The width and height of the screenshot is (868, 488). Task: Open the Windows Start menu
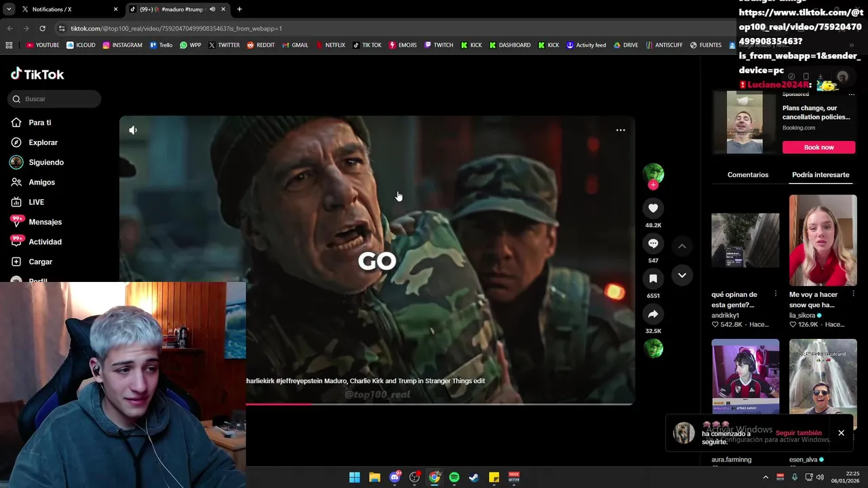click(355, 477)
